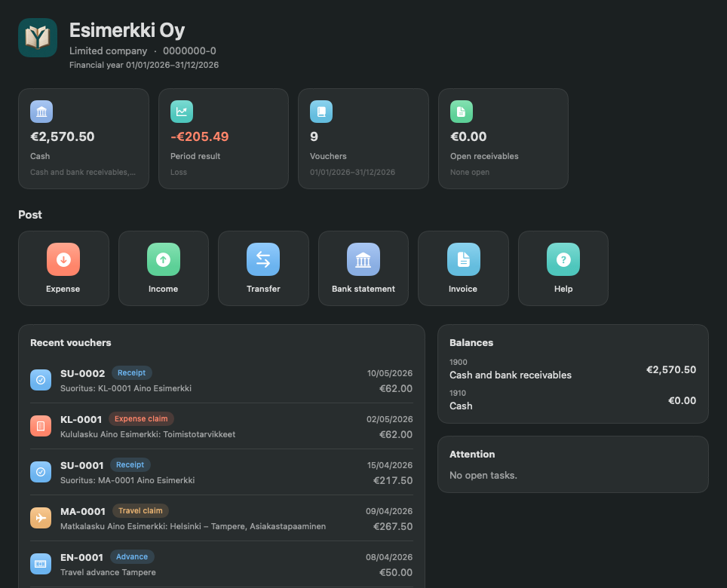Click the checkmark icon beside SU-0001
Screen dimensions: 727x588
(41, 472)
